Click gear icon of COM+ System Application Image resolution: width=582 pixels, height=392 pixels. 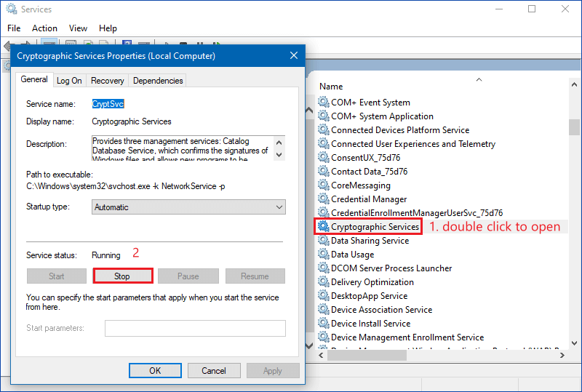324,116
